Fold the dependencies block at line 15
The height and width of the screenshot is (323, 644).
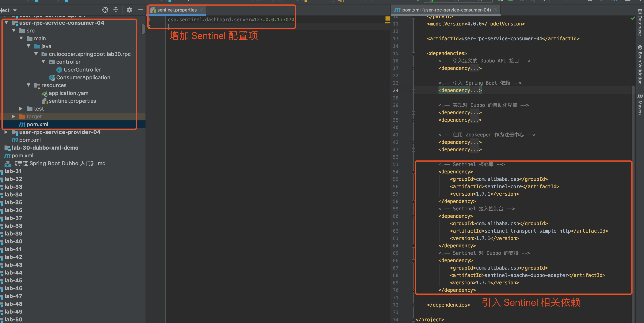(413, 54)
